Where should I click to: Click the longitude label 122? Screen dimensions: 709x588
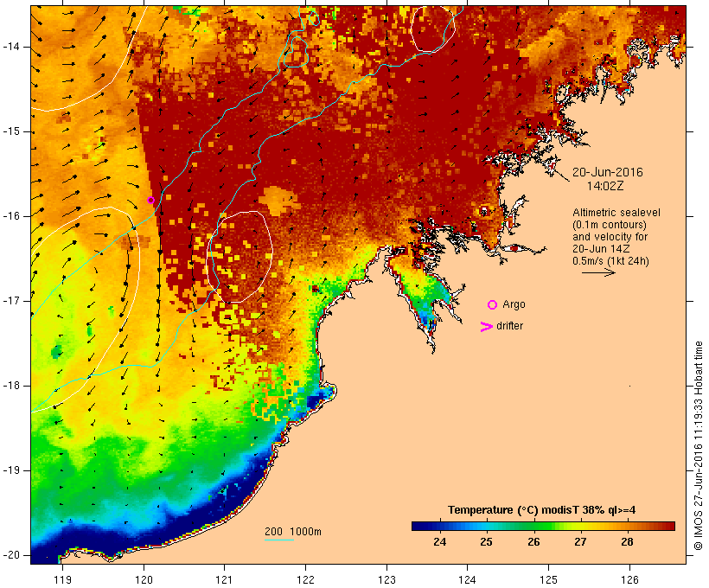(x=306, y=579)
